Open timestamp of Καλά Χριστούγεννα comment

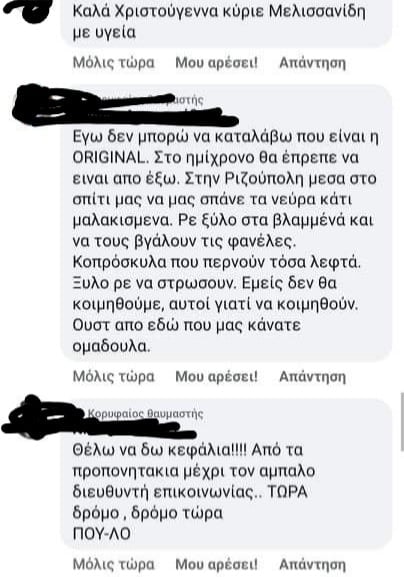coord(113,63)
